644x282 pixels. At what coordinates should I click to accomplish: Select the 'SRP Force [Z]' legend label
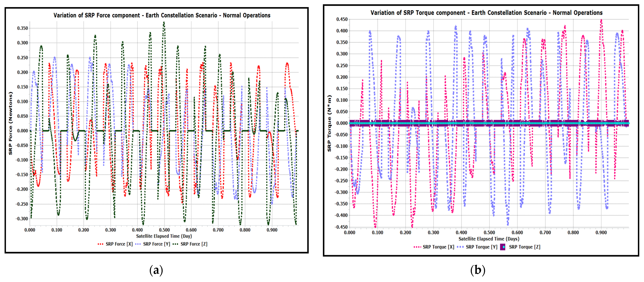(x=194, y=244)
